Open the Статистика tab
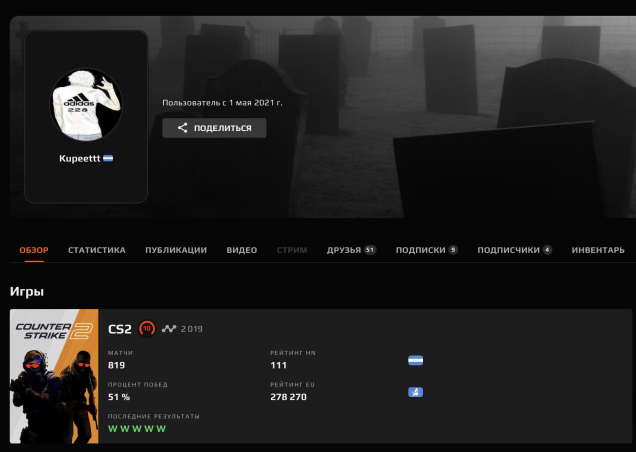636x452 pixels. pos(96,250)
